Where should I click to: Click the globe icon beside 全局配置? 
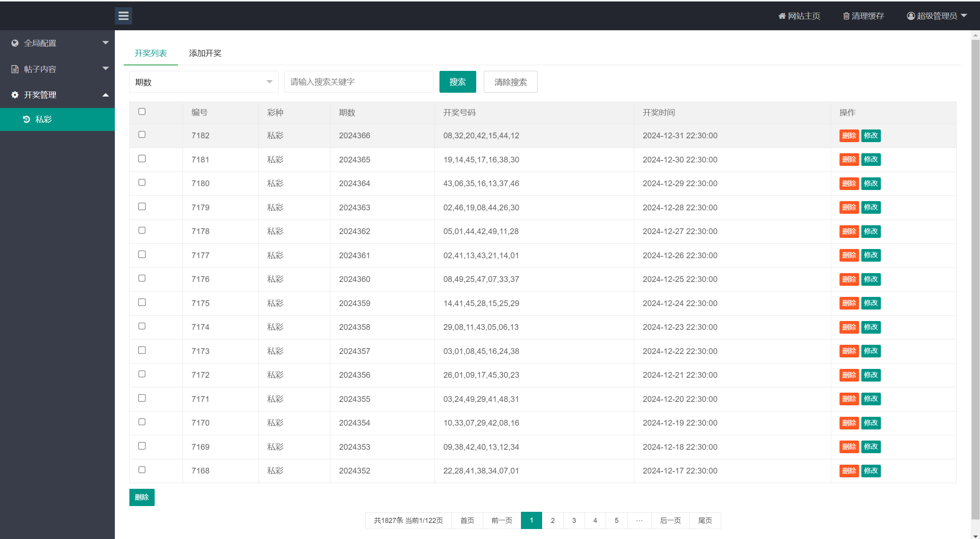coord(15,43)
